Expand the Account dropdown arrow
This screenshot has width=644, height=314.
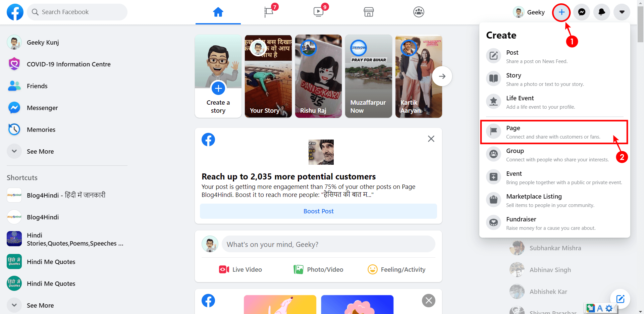[622, 12]
